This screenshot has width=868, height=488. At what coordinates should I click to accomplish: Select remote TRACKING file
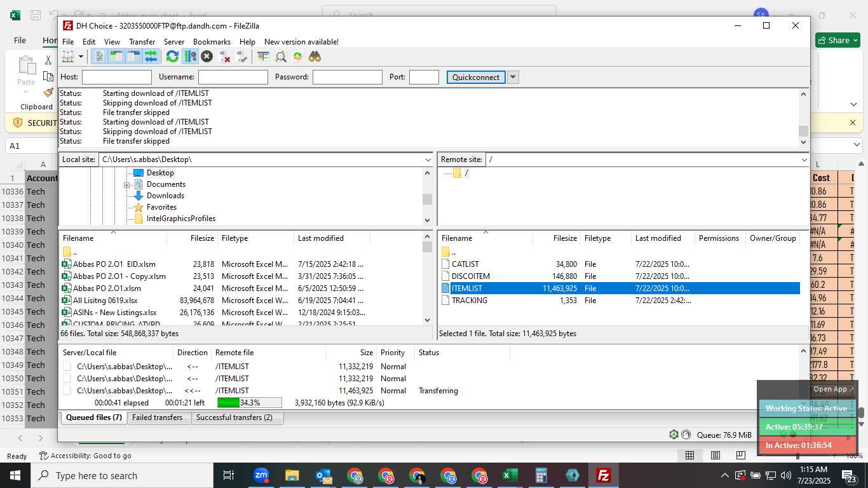point(470,300)
